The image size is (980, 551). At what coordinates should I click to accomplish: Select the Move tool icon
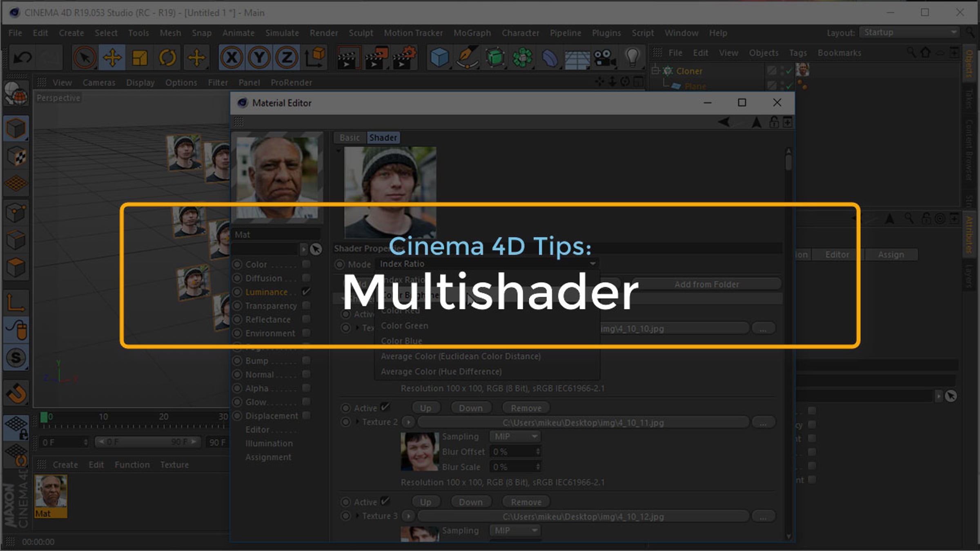[x=112, y=58]
